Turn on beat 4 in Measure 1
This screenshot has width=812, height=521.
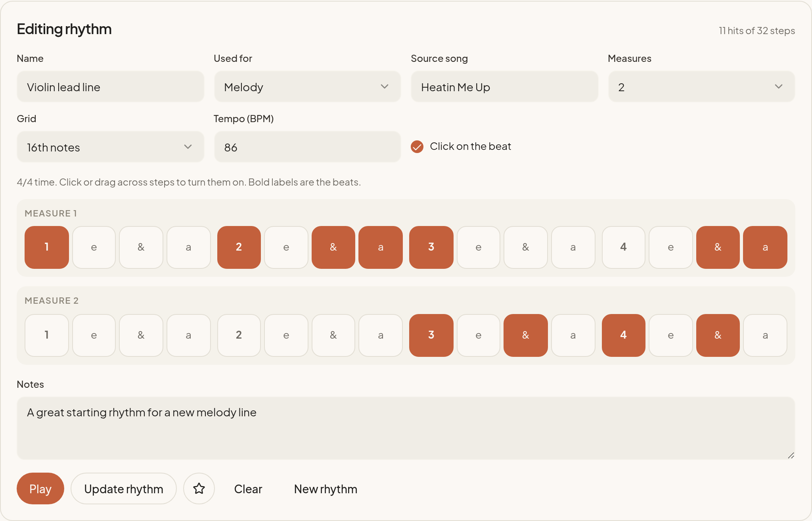[624, 247]
